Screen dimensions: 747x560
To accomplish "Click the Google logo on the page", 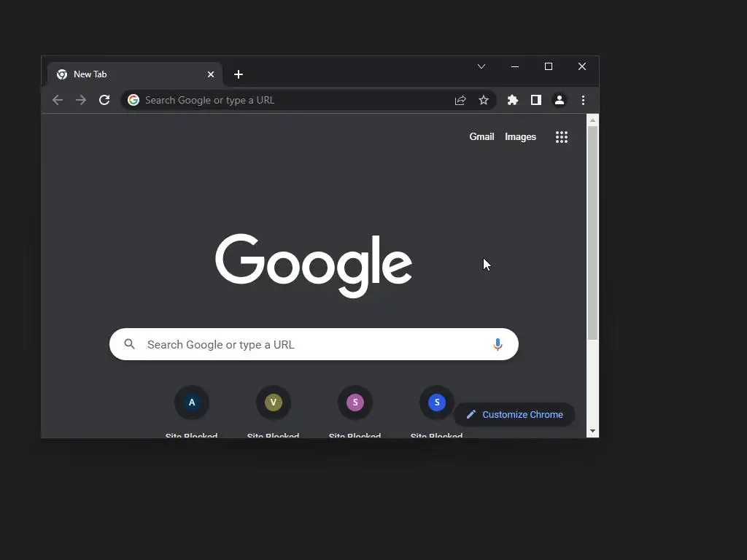I will (314, 265).
